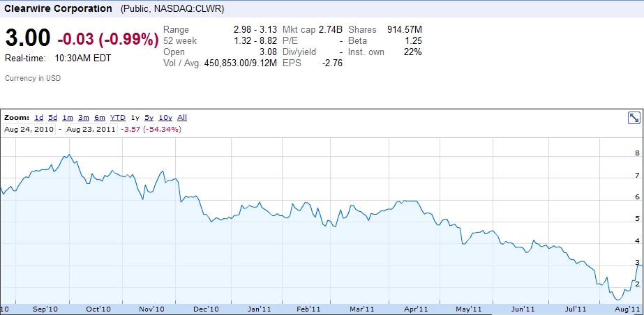Click the Apr'11 label on chart timeline
The height and width of the screenshot is (315, 644).
click(x=417, y=309)
